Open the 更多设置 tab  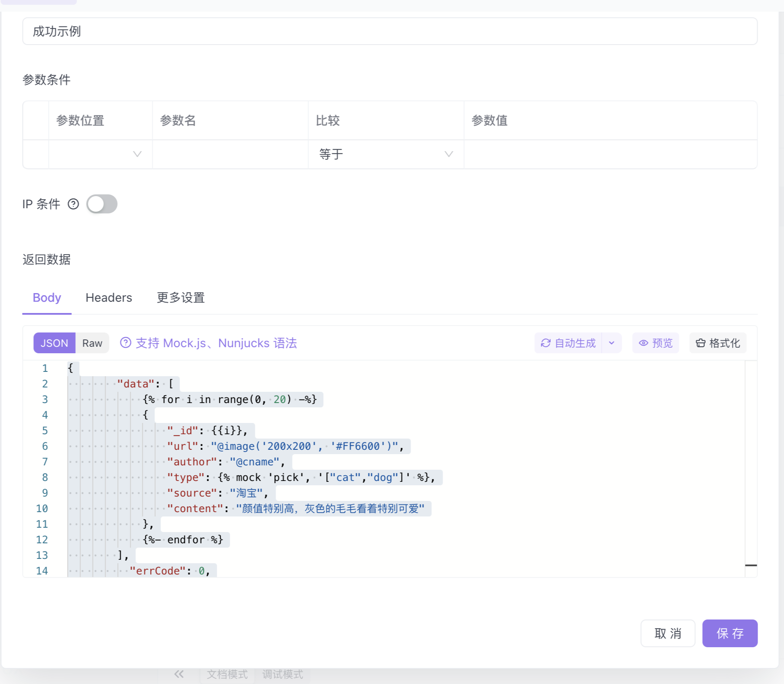181,297
